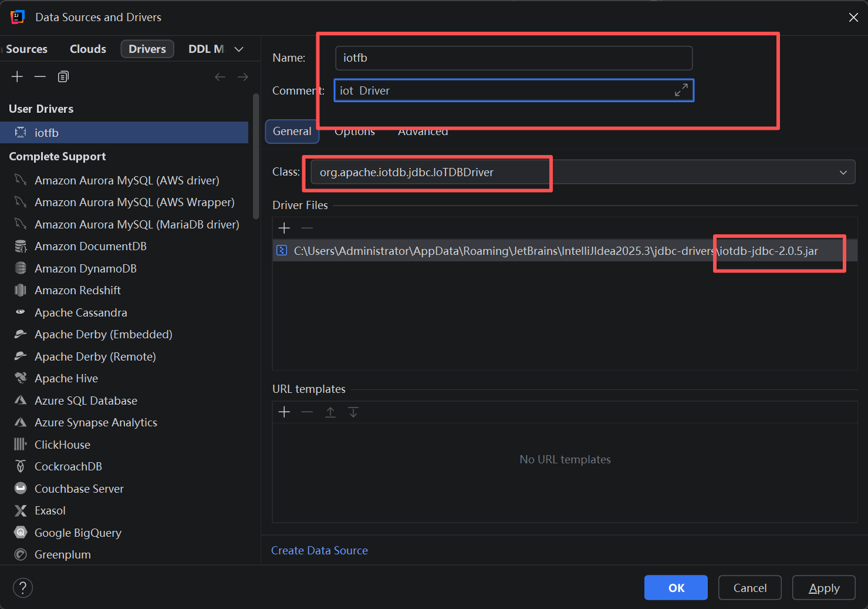Select Couchbase Server driver text
The image size is (868, 609).
point(79,489)
